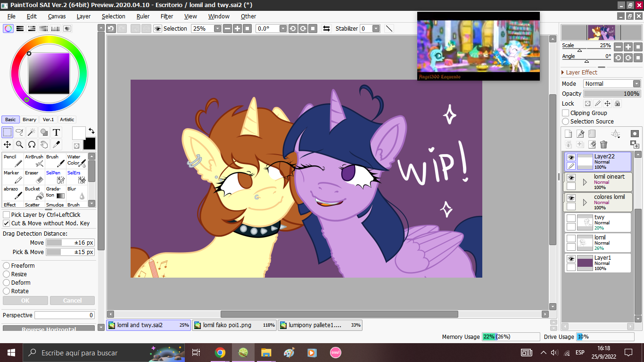
Task: Hide the Layer22 layer
Action: (571, 158)
